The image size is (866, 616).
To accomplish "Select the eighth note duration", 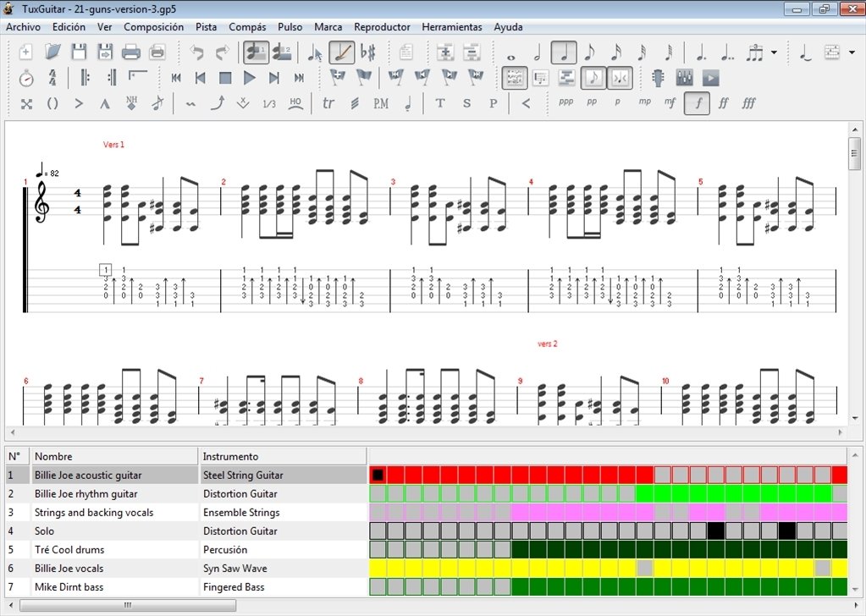I will click(x=589, y=52).
